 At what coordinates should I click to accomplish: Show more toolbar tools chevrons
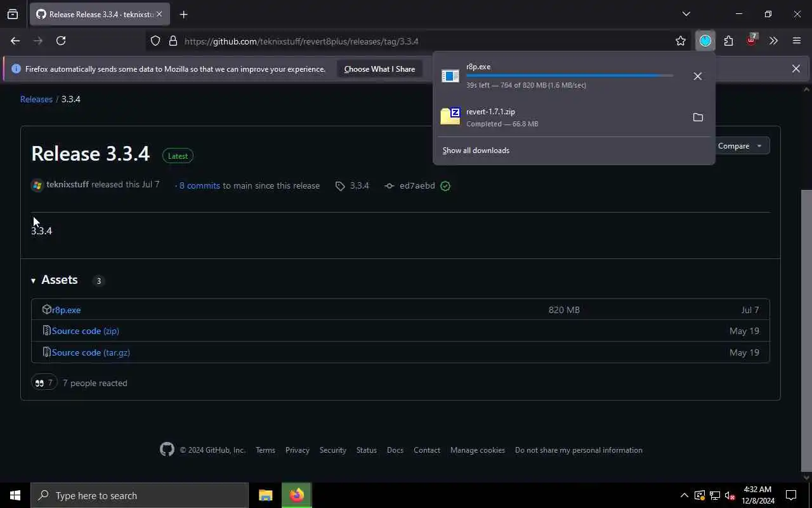click(x=773, y=41)
